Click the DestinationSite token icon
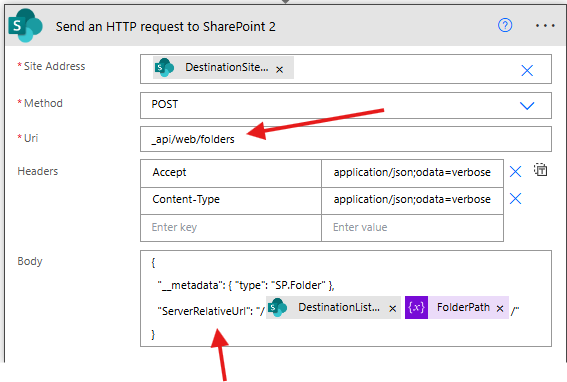The image size is (567, 382). [164, 68]
